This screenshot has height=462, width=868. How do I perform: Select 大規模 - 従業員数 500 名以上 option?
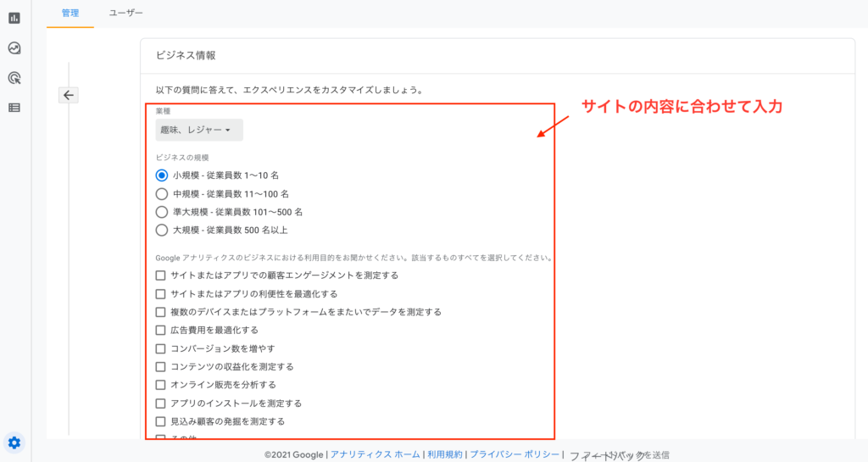162,230
